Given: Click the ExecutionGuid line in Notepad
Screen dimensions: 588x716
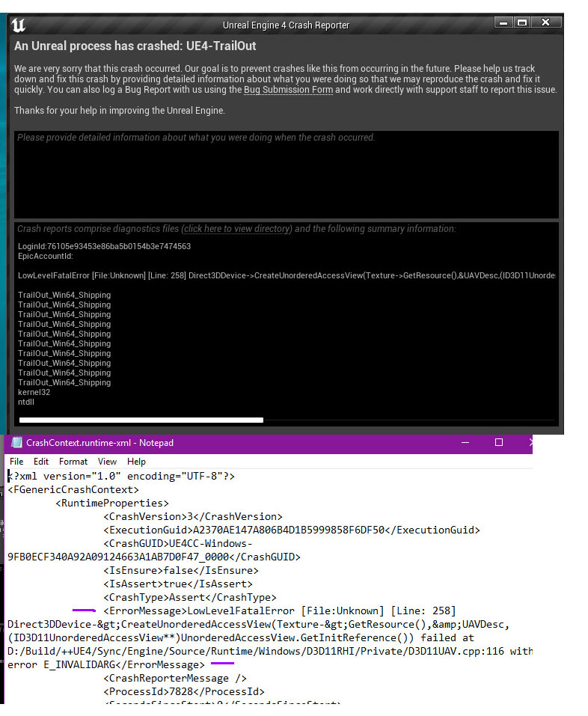Looking at the screenshot, I should click(292, 530).
